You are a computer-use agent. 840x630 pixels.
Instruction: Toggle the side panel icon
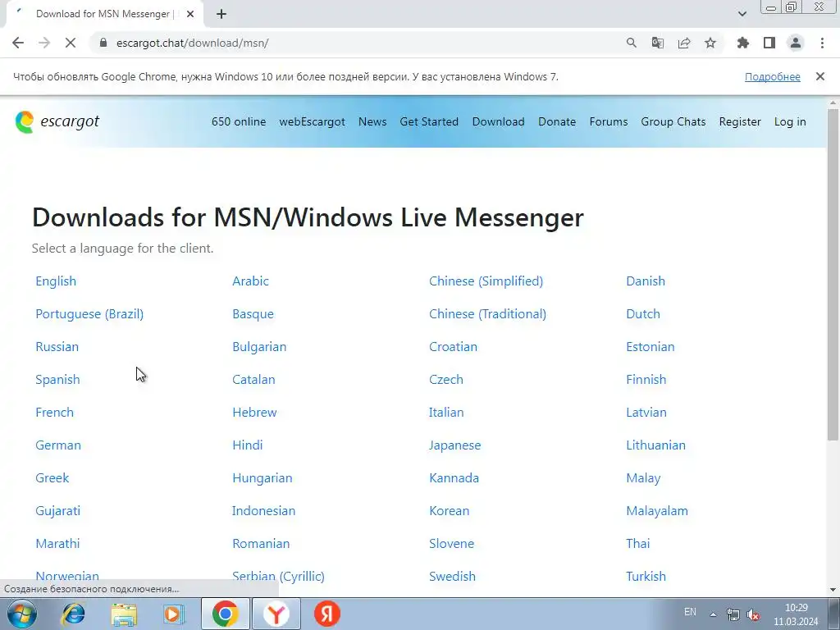point(769,43)
